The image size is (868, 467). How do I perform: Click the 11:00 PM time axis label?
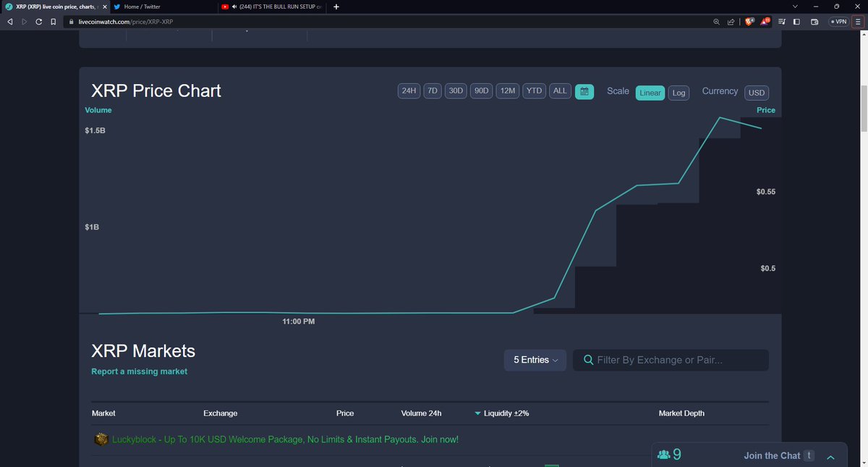(299, 321)
